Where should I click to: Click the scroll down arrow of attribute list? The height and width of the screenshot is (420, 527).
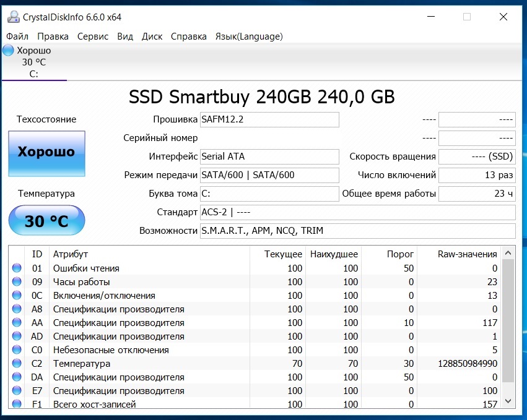click(x=508, y=401)
